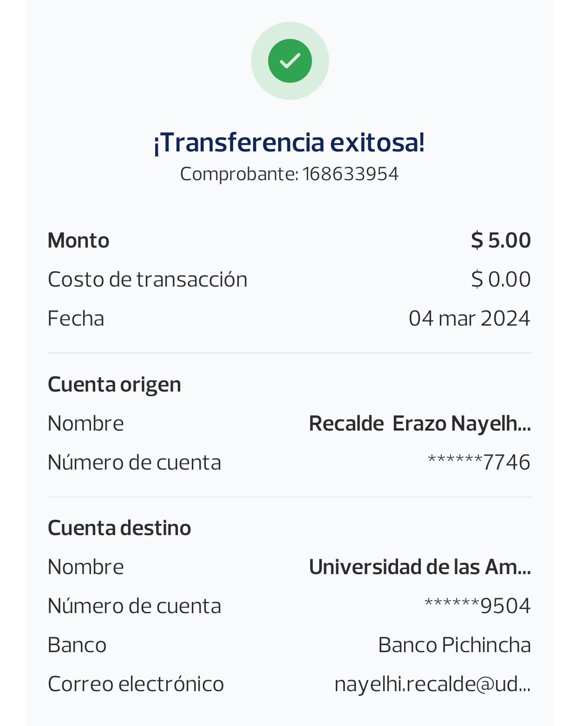
Task: Select the $ 5.00 transfer amount
Action: coord(501,241)
